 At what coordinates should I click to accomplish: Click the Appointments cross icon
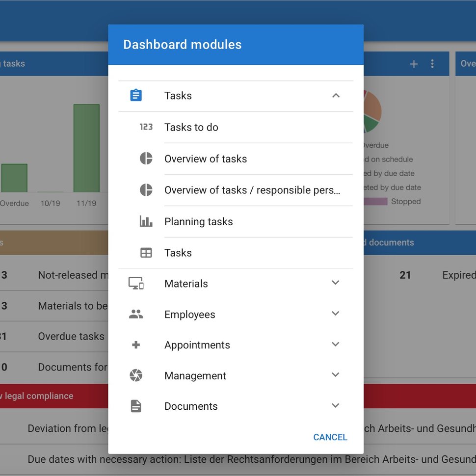tap(136, 345)
